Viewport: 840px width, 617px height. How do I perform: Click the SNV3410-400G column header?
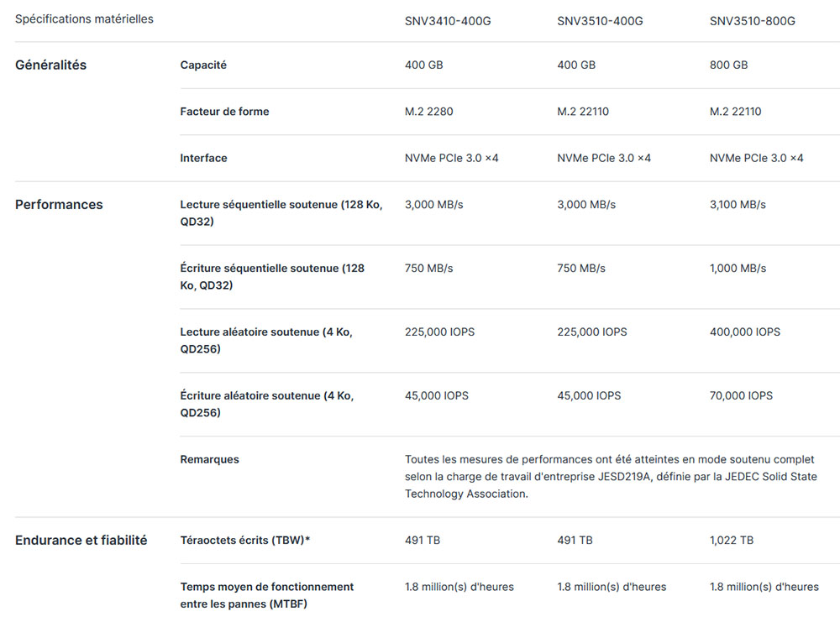[x=448, y=21]
